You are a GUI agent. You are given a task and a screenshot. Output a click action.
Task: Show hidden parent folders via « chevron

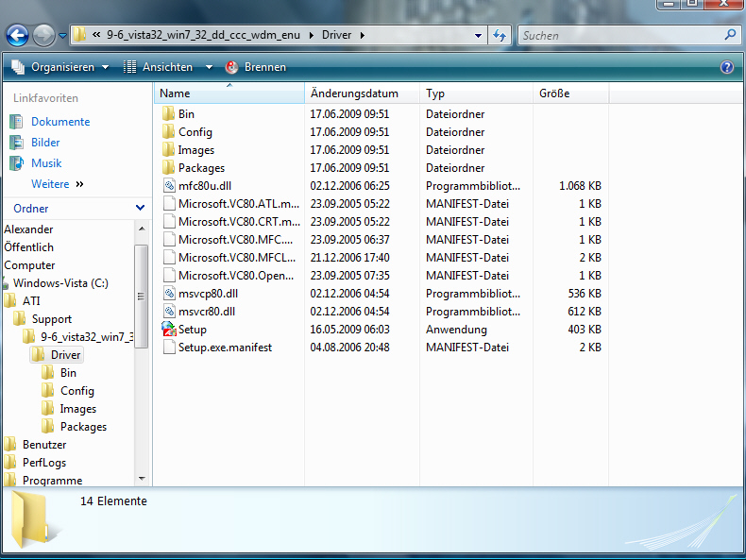click(x=96, y=35)
